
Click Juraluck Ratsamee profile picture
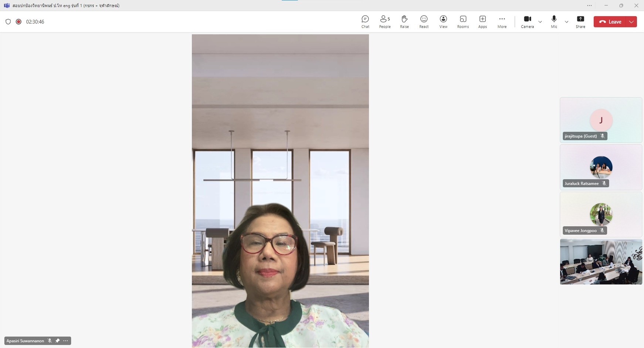(x=601, y=167)
